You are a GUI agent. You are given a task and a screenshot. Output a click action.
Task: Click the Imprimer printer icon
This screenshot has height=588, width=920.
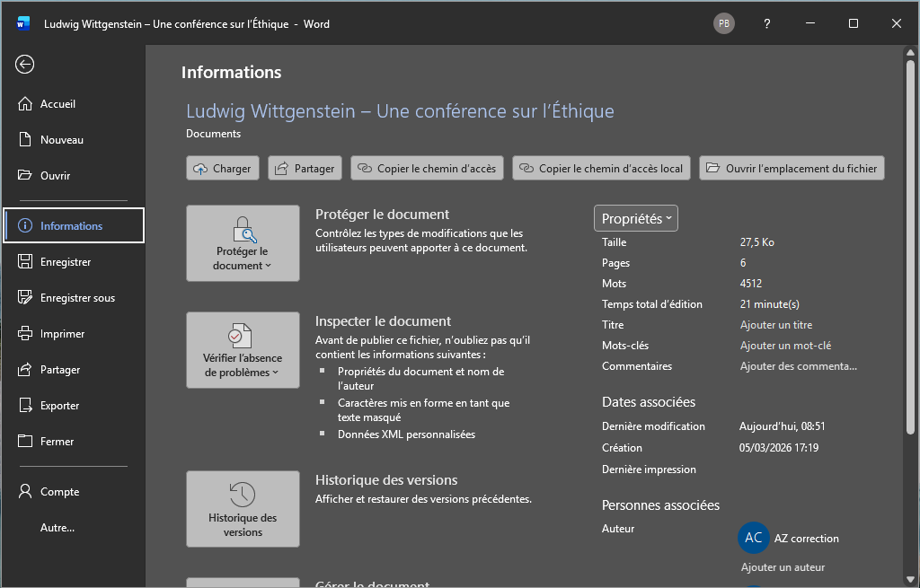click(25, 334)
